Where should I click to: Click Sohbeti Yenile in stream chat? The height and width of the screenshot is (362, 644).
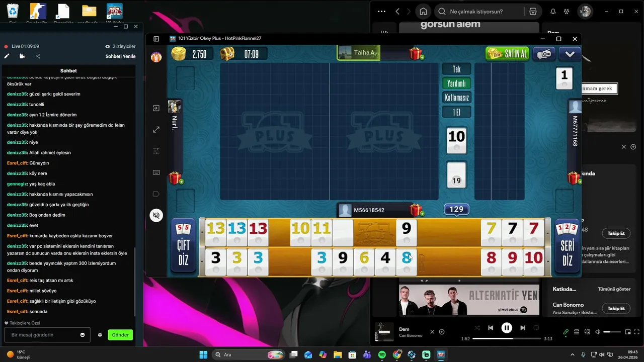[x=120, y=56]
